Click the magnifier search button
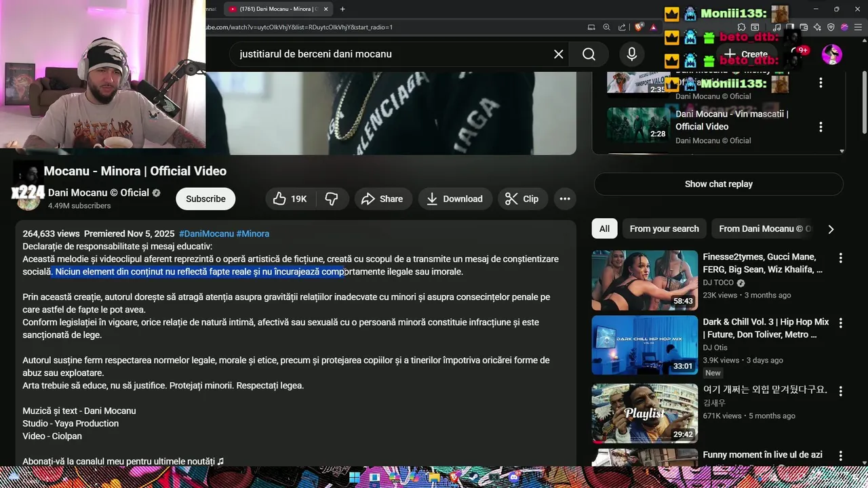The width and height of the screenshot is (868, 488). click(x=589, y=54)
